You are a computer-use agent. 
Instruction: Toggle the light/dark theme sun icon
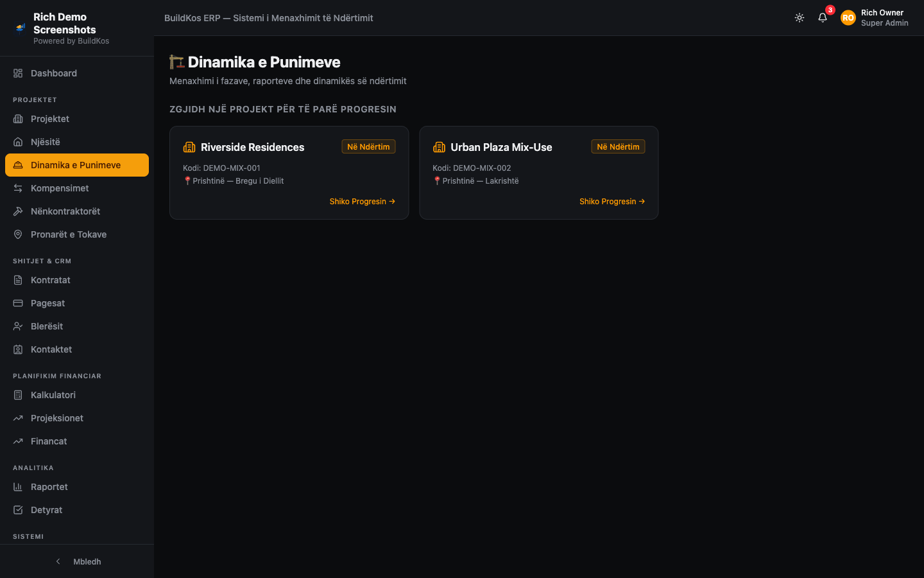click(x=800, y=18)
